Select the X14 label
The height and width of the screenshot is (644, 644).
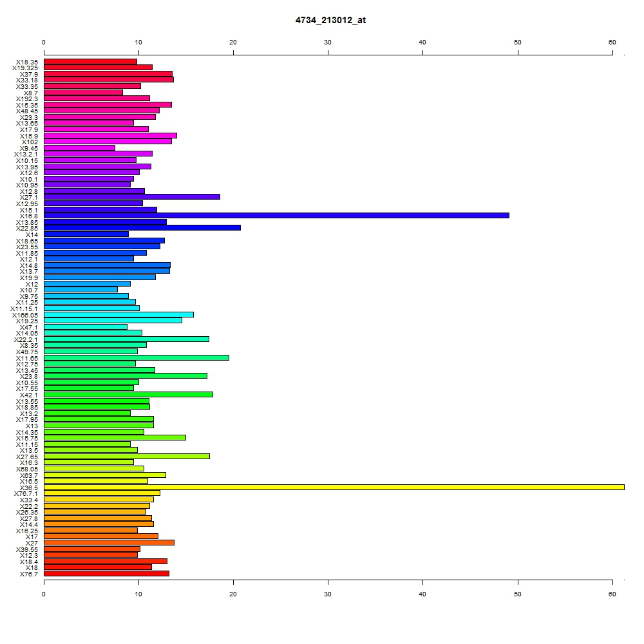click(x=32, y=234)
